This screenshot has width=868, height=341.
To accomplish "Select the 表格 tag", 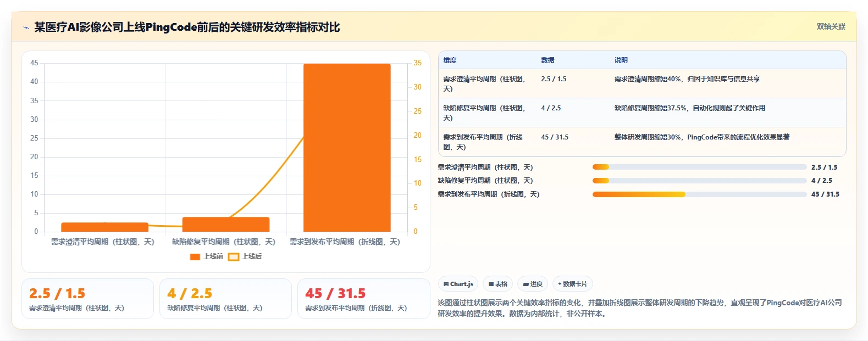I will tap(498, 284).
